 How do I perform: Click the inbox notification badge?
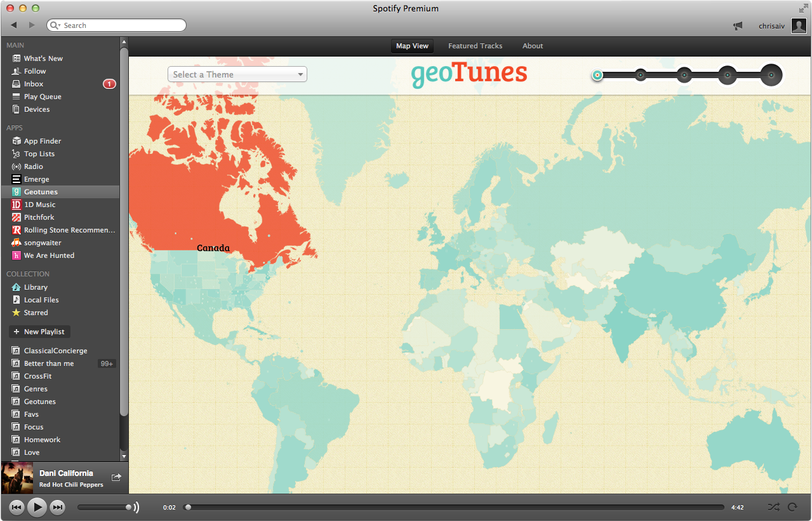pyautogui.click(x=109, y=84)
